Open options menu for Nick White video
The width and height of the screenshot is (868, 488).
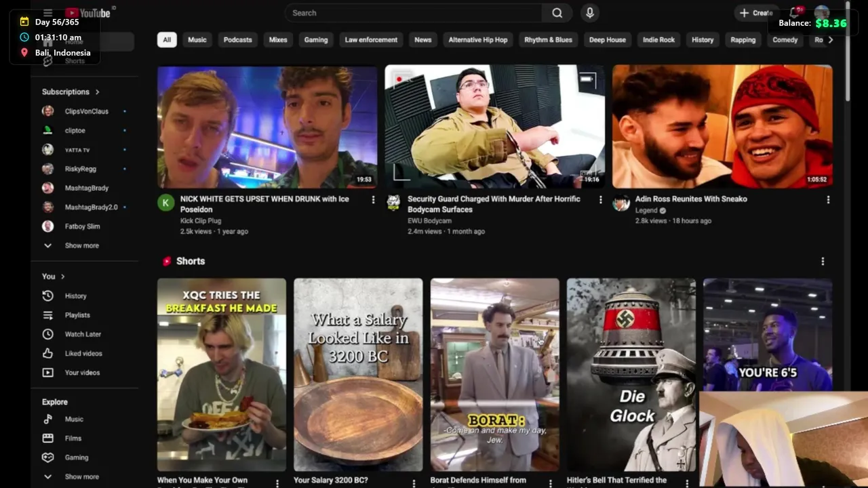coord(373,200)
